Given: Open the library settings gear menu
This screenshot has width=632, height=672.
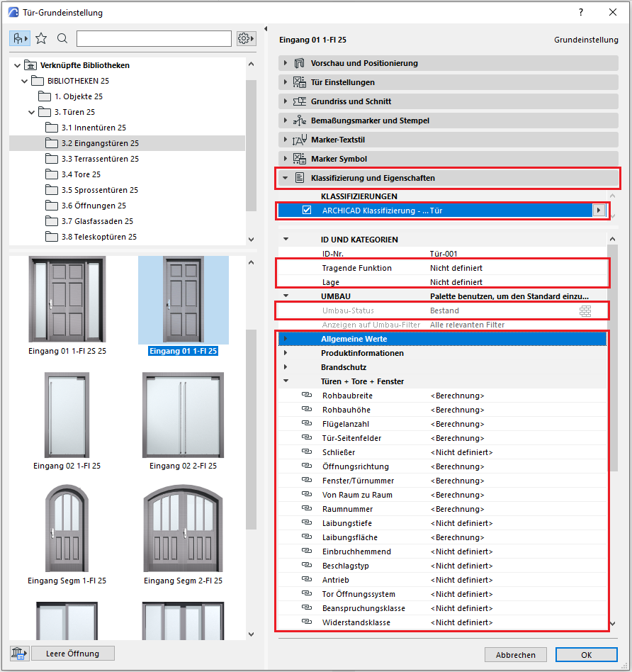Looking at the screenshot, I should click(245, 38).
